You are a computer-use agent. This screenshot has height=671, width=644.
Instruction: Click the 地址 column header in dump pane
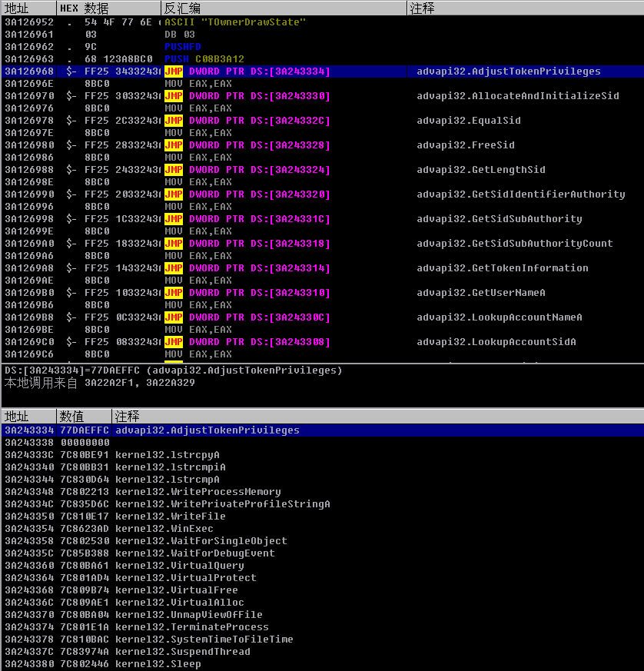point(28,417)
